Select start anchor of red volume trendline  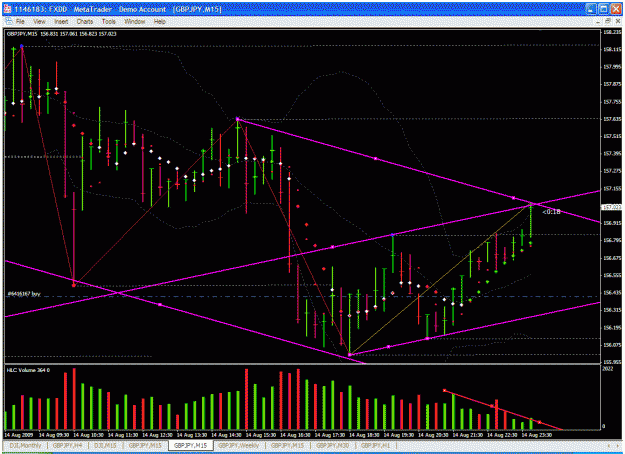coord(444,391)
